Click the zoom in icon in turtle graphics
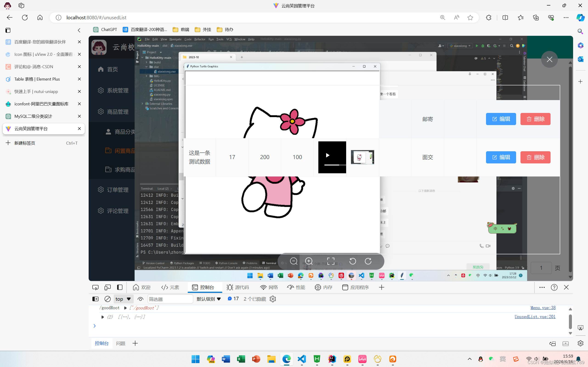Viewport: 588px width, 367px height. pos(309,261)
